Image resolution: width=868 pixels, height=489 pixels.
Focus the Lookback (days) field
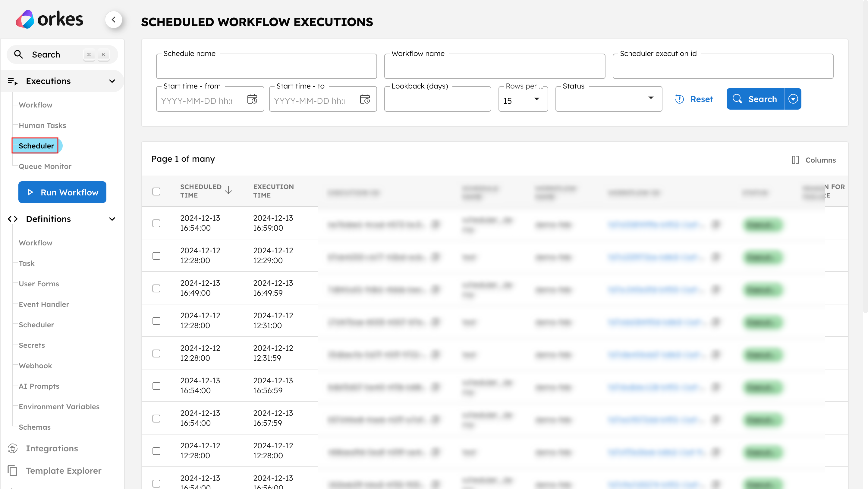tap(437, 99)
